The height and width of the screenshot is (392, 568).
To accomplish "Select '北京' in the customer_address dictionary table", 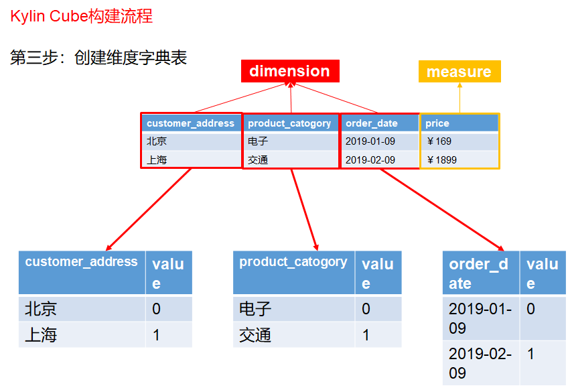I will tap(41, 309).
